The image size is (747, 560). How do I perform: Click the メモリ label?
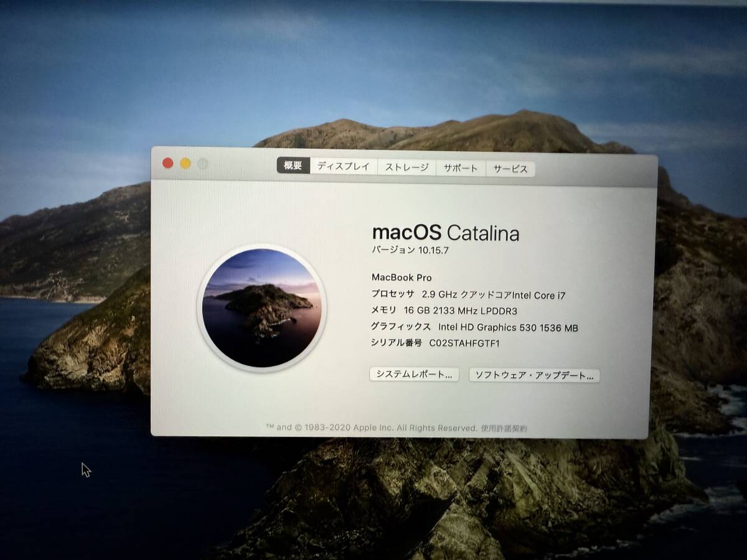tap(384, 310)
